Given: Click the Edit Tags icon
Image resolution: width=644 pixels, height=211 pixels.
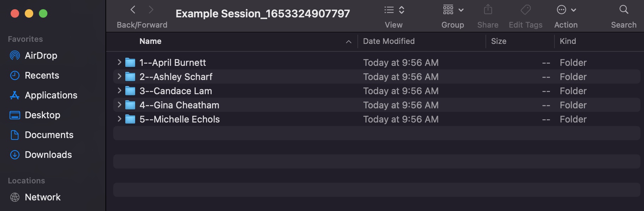Looking at the screenshot, I should point(525,10).
